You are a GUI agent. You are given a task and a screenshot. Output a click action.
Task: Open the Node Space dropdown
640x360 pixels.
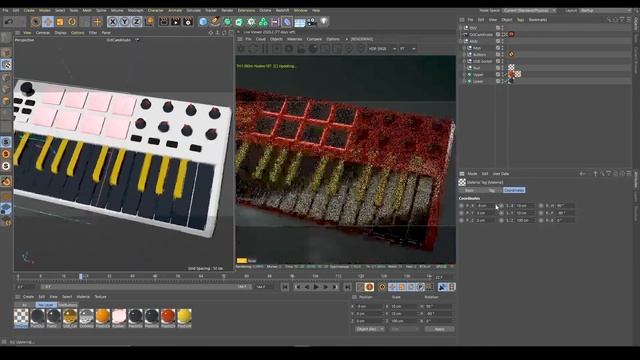click(529, 11)
